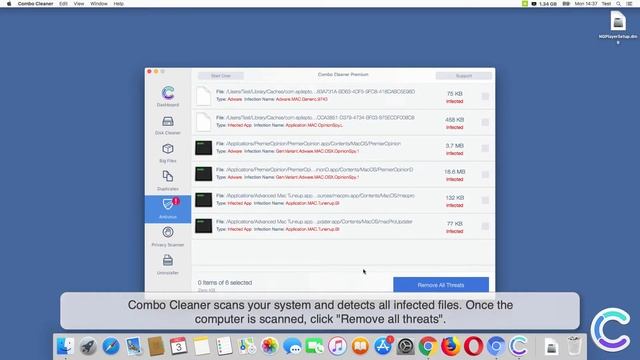Open Spotlight search in the menu bar
Image resolution: width=640 pixels, height=360 pixels.
tap(618, 4)
